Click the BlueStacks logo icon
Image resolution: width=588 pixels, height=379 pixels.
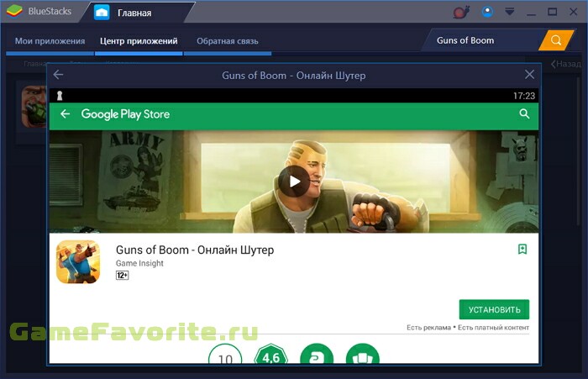coord(14,11)
